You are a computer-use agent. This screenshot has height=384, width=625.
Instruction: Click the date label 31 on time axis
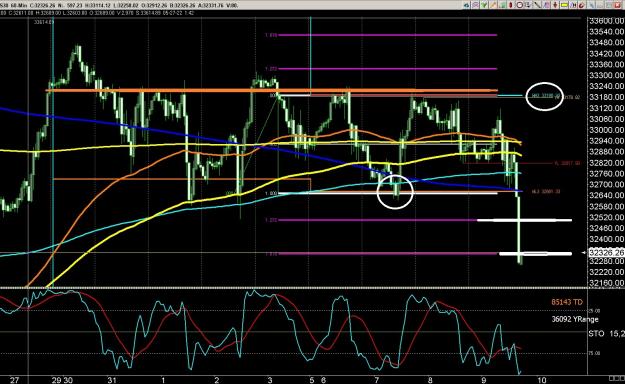(112, 380)
